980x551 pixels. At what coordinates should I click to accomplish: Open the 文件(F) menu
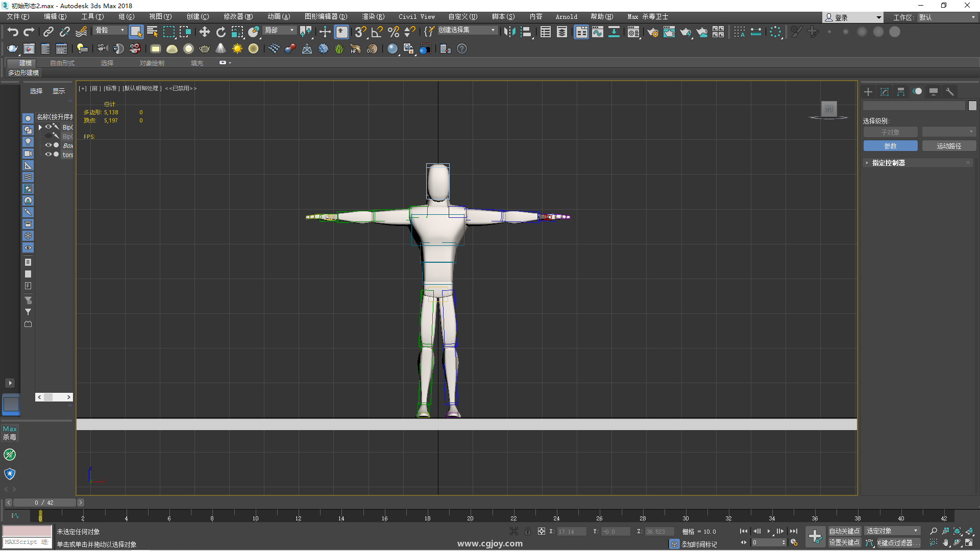click(x=18, y=17)
